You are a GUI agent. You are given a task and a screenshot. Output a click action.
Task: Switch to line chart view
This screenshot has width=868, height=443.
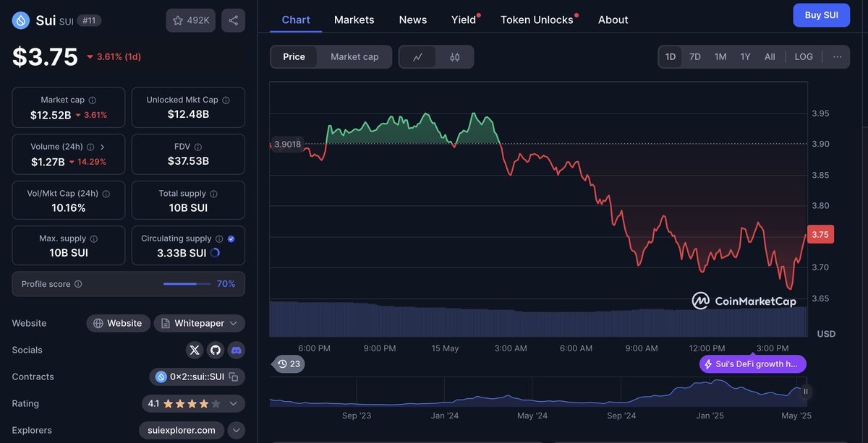point(417,57)
